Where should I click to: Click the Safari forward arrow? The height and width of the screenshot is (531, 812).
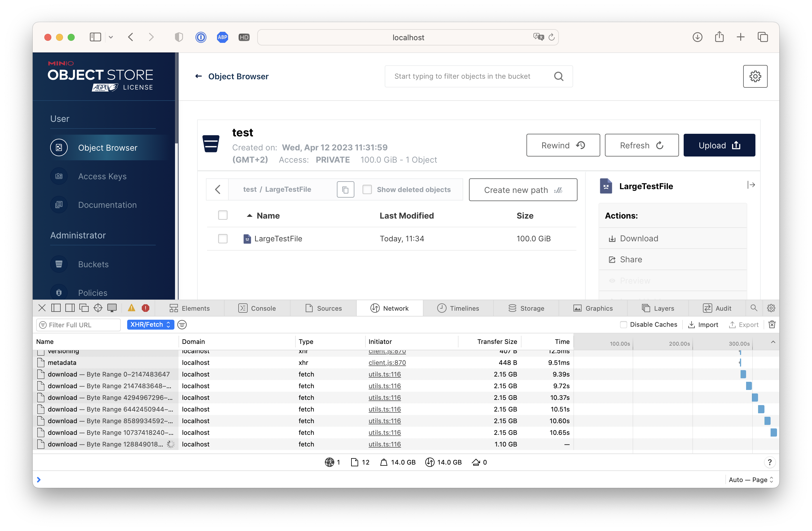[151, 37]
